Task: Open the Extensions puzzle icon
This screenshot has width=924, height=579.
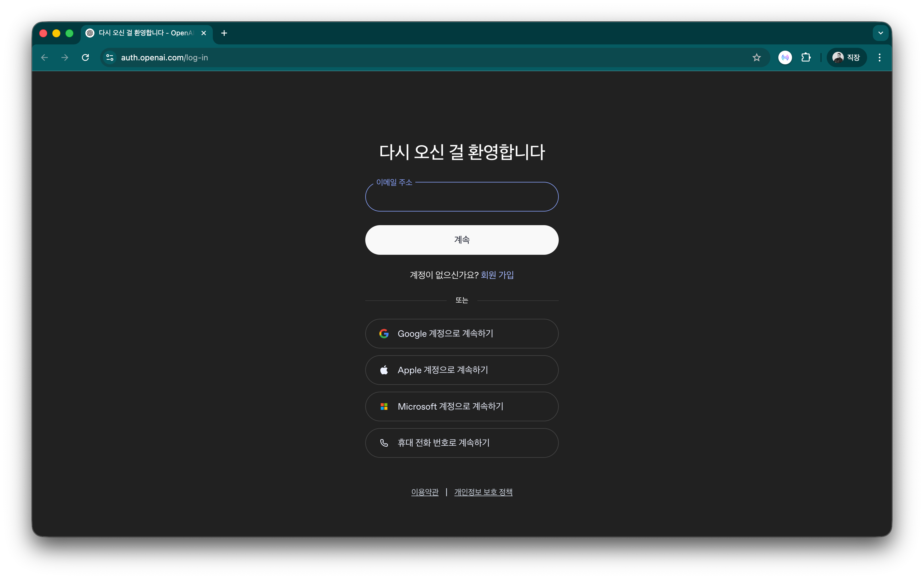Action: click(x=806, y=58)
